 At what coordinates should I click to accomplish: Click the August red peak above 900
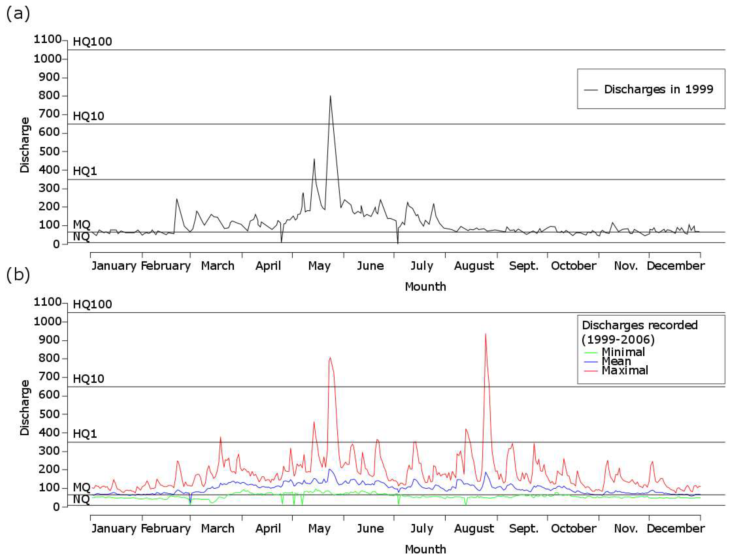tap(485, 335)
